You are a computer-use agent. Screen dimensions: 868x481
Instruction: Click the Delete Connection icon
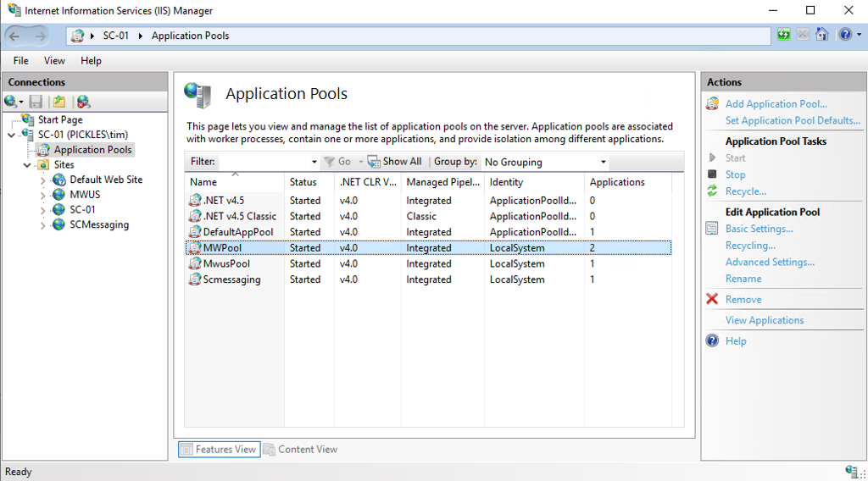click(83, 102)
